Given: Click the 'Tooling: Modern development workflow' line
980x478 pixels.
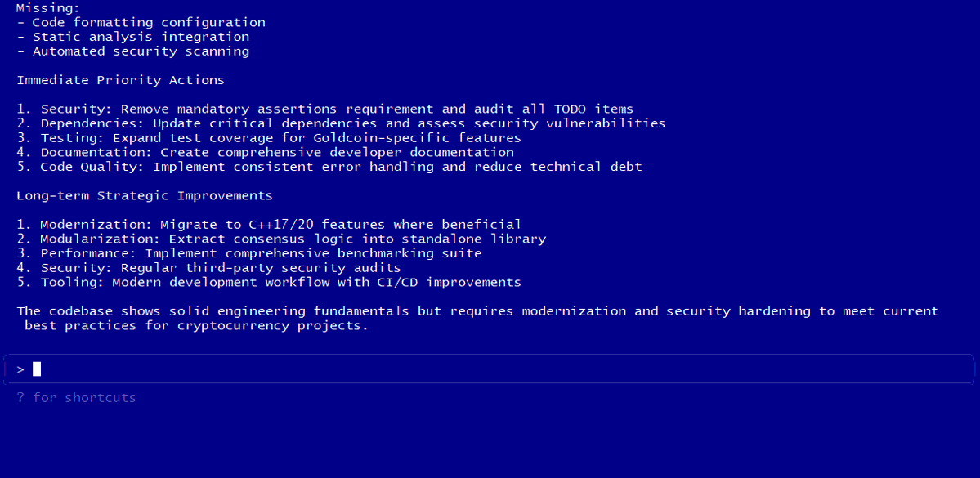Looking at the screenshot, I should pos(269,282).
